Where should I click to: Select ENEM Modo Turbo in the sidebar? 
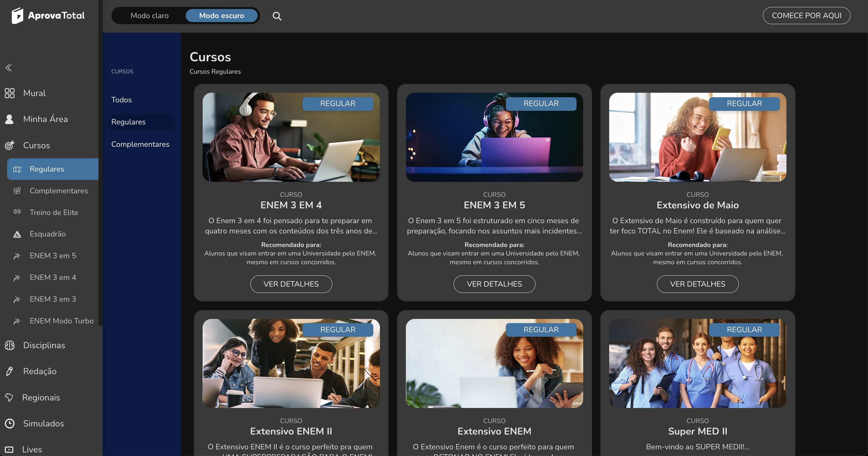tap(61, 321)
